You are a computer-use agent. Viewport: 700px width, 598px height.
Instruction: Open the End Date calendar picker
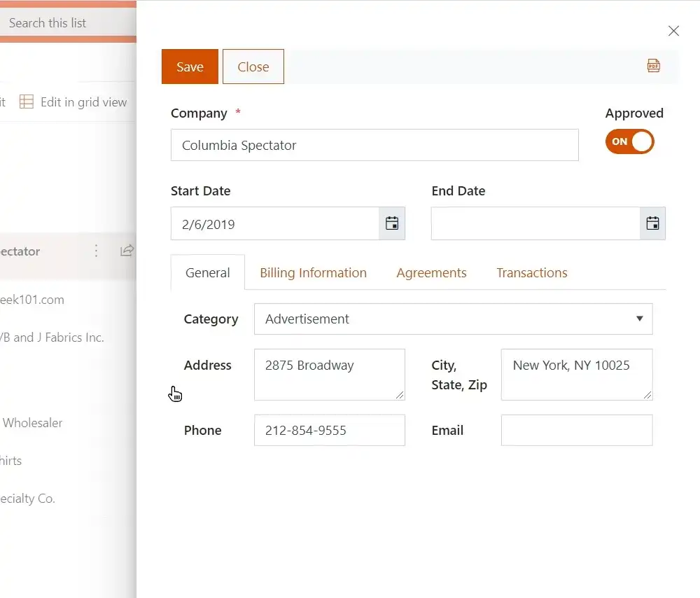pyautogui.click(x=652, y=223)
